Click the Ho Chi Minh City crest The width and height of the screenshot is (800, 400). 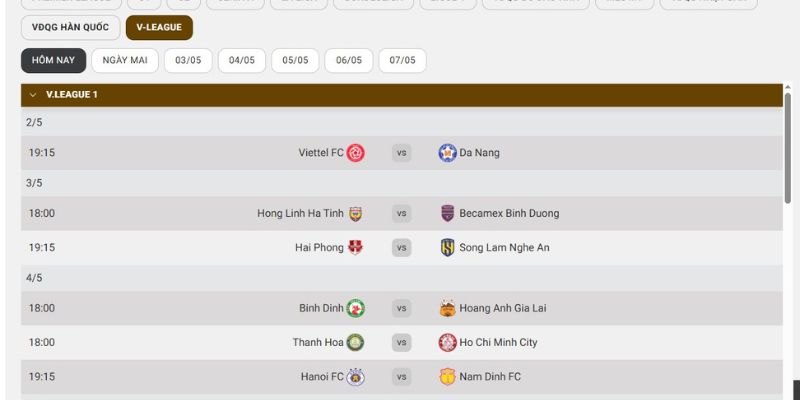[447, 342]
